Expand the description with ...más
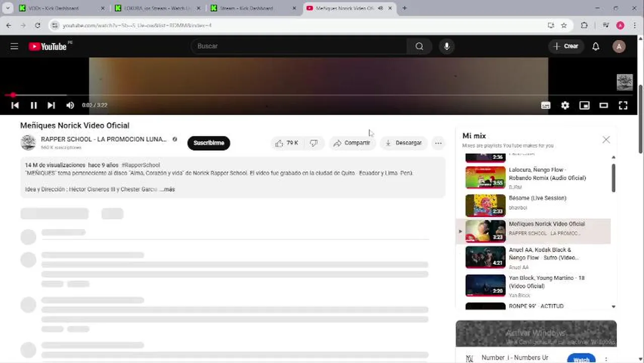Viewport: 644px width, 363px height. [x=167, y=190]
